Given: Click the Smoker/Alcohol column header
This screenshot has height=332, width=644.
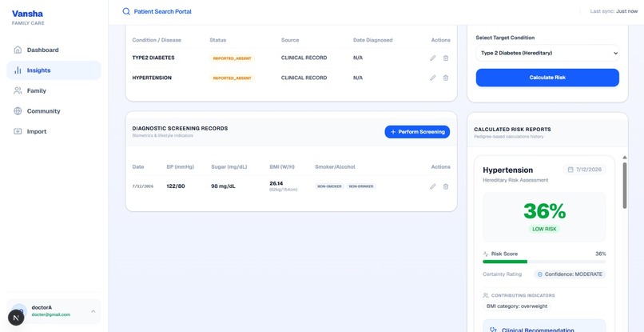Looking at the screenshot, I should [x=335, y=166].
